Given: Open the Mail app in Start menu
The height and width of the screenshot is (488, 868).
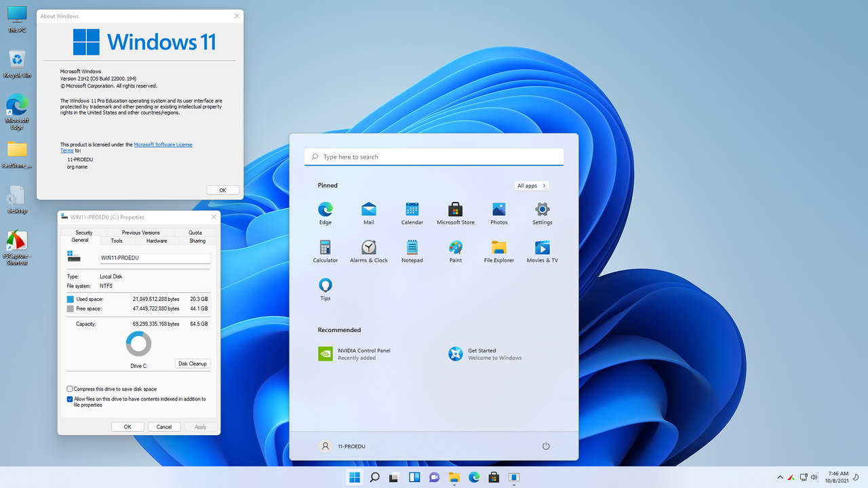Looking at the screenshot, I should (x=369, y=213).
